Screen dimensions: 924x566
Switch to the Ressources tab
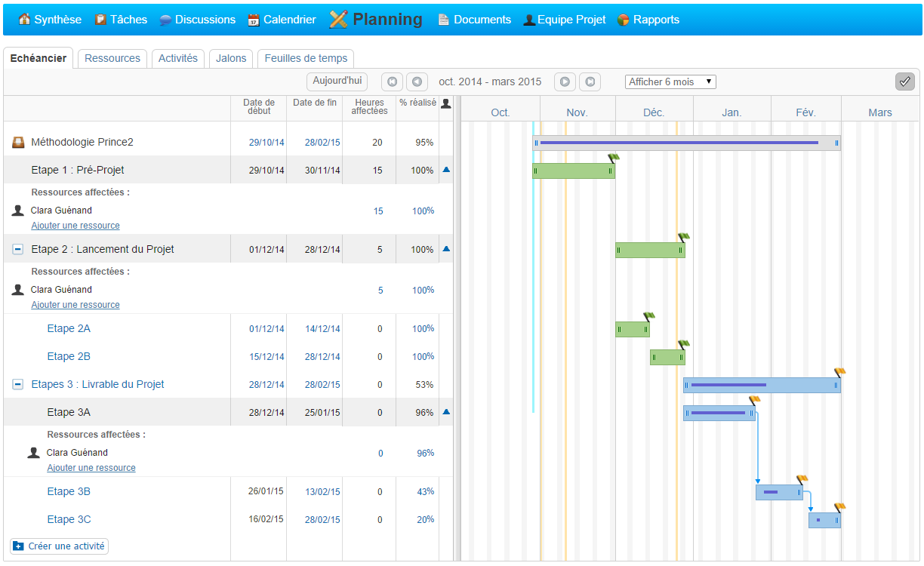pos(112,58)
